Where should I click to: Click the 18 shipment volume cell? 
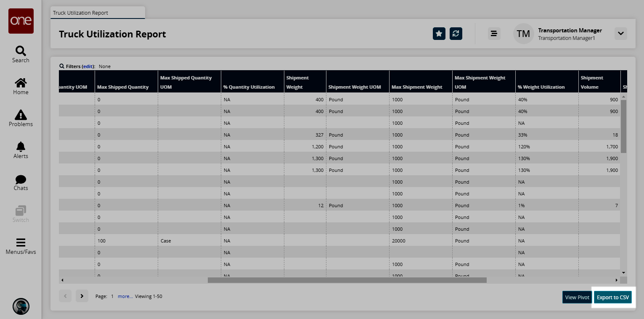pos(599,135)
